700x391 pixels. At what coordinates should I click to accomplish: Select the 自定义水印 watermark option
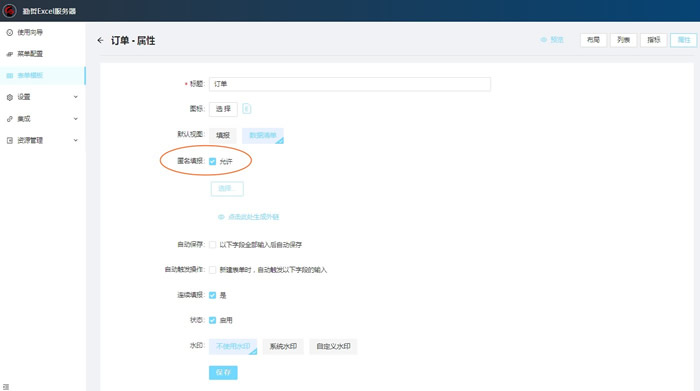click(333, 346)
